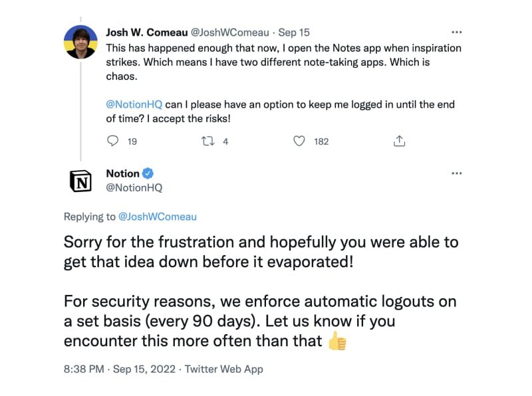The image size is (532, 396).
Task: Click the Josh W. Comeau display name
Action: point(146,32)
